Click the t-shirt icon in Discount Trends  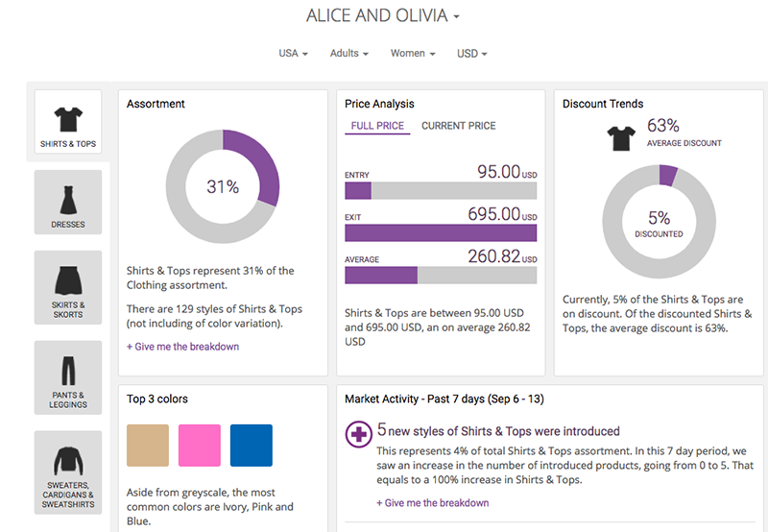click(x=621, y=137)
